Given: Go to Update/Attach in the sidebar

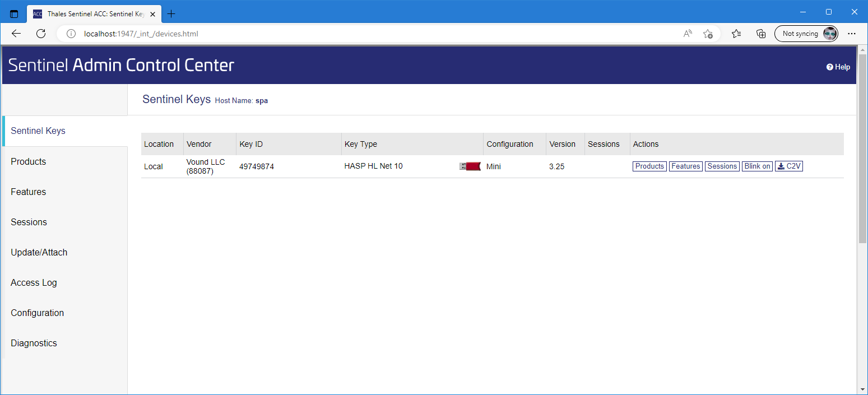Looking at the screenshot, I should click(39, 253).
